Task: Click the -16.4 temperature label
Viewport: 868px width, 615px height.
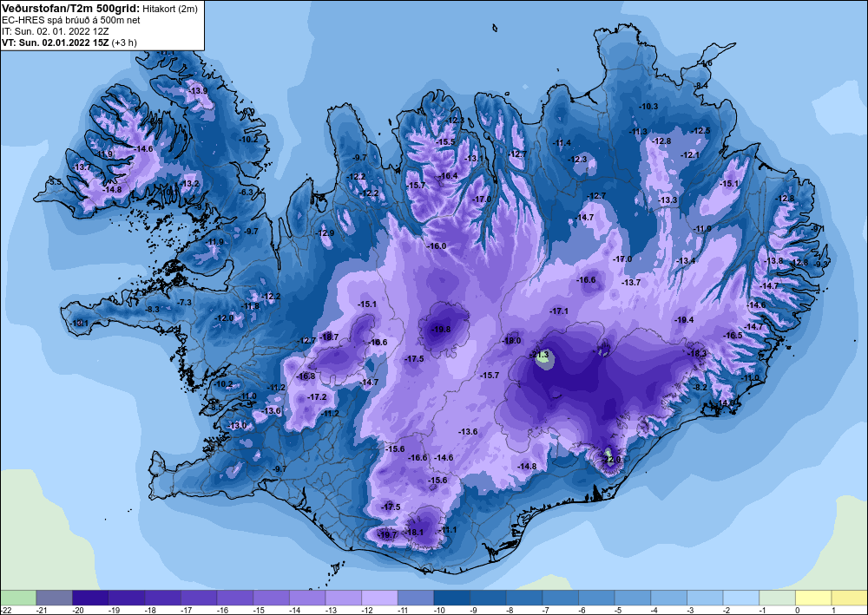Action: tap(449, 176)
